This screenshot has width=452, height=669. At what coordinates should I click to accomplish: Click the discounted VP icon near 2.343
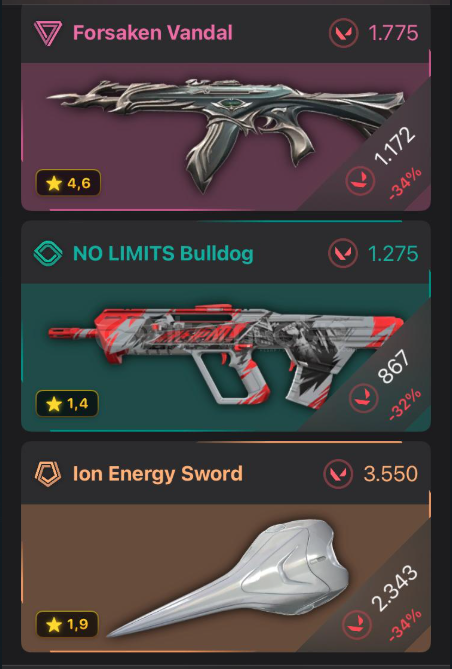tap(359, 625)
